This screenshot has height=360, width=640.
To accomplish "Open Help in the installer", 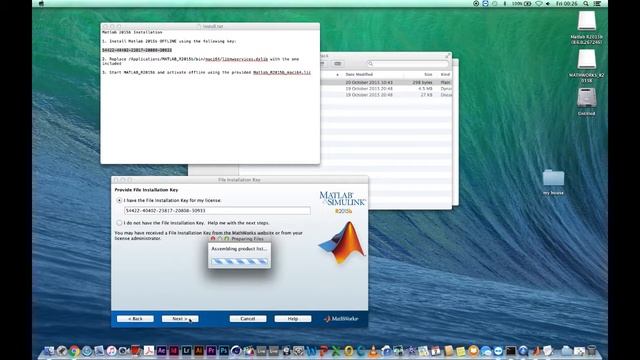I will (293, 319).
